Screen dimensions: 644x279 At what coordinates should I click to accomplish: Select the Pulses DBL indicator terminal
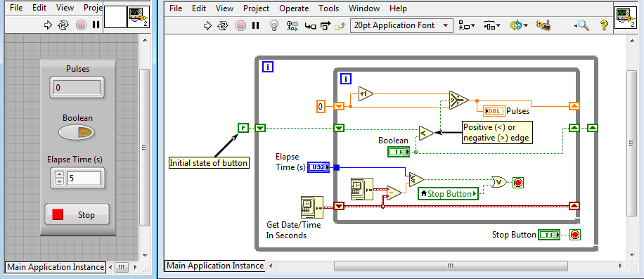(494, 111)
